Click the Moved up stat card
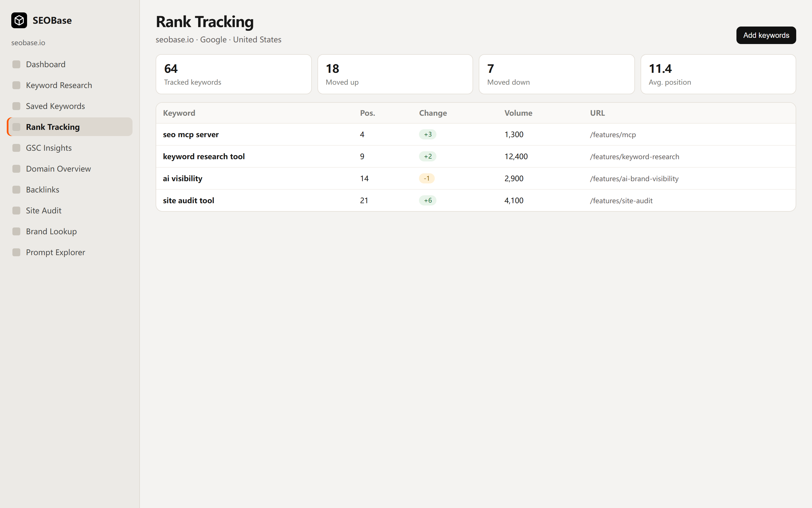The image size is (812, 508). (x=395, y=74)
